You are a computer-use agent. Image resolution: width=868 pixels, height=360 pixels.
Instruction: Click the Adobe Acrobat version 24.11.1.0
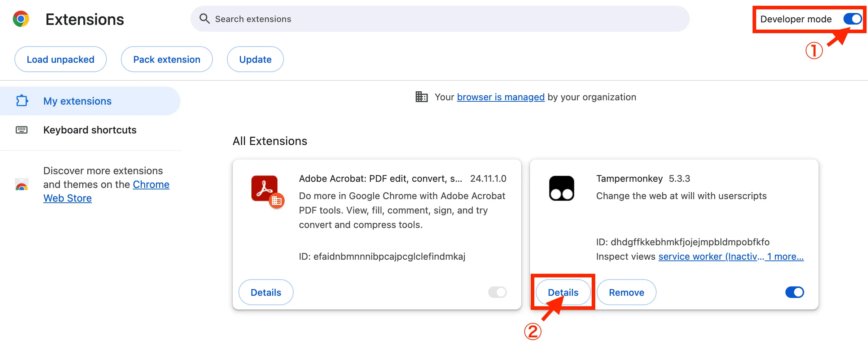tap(488, 179)
